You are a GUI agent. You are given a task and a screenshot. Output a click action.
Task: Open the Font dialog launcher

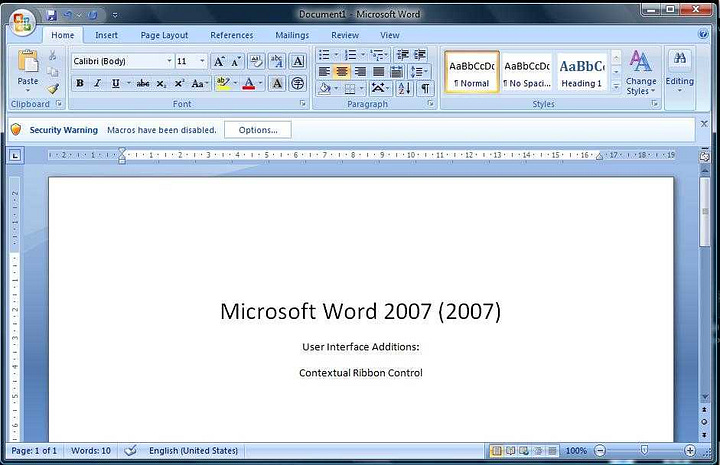click(x=303, y=104)
